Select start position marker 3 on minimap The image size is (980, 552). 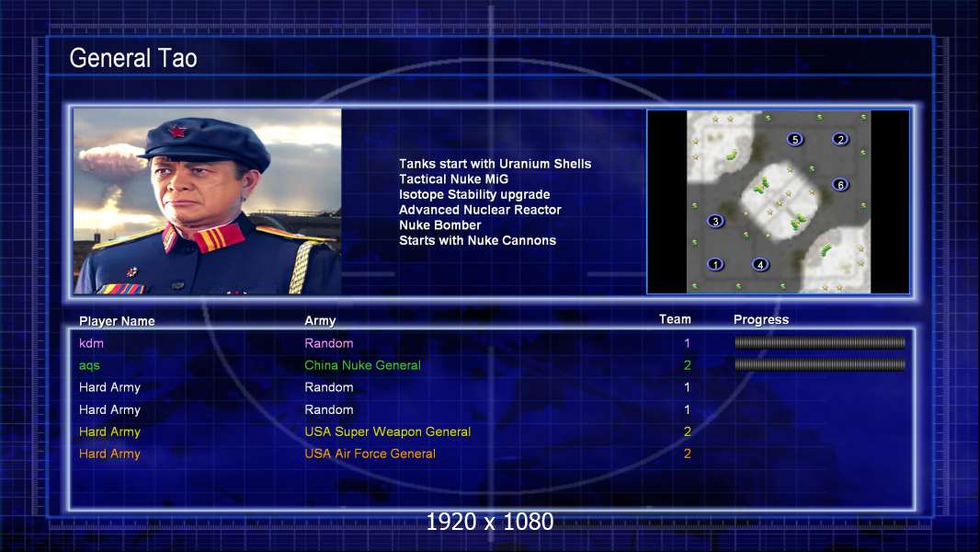pyautogui.click(x=715, y=221)
